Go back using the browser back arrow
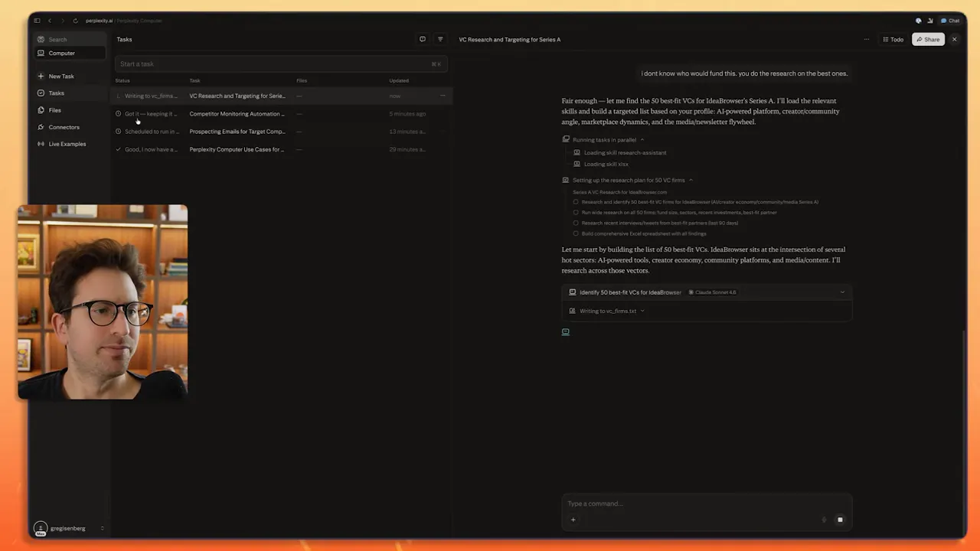The height and width of the screenshot is (551, 980). coord(50,21)
